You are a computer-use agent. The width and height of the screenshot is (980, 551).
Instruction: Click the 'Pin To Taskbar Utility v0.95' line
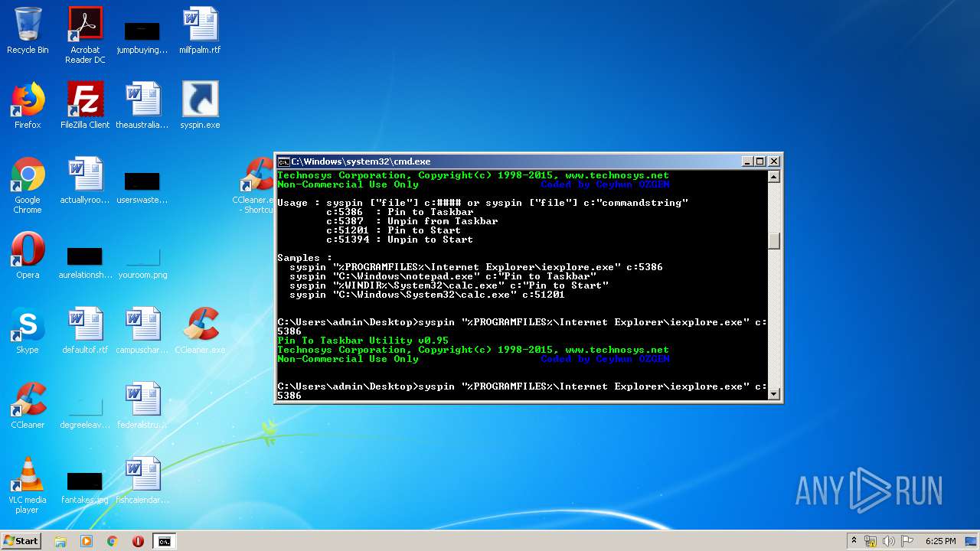(x=363, y=341)
